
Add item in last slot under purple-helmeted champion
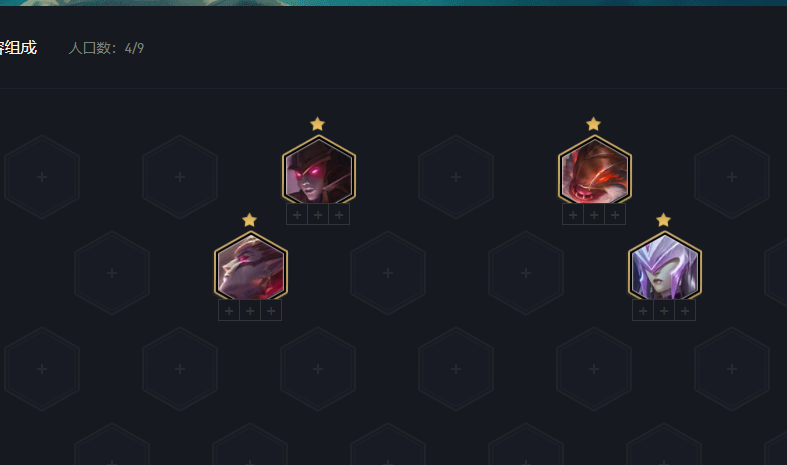685,311
